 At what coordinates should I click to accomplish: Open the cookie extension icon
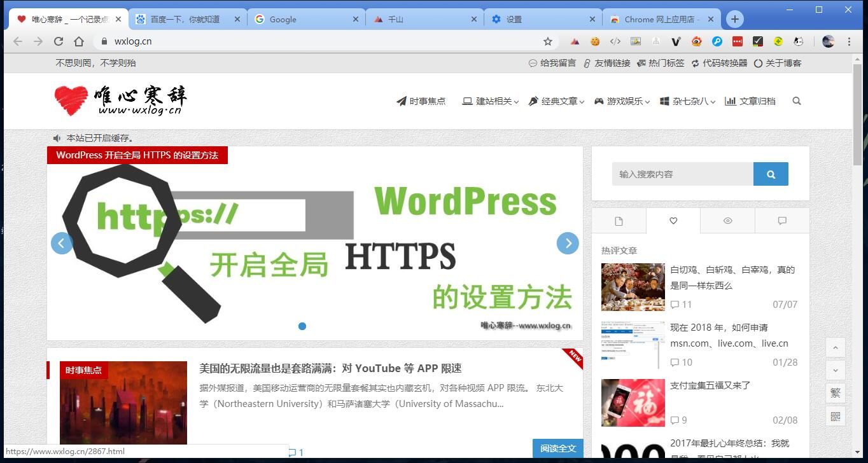[x=595, y=41]
